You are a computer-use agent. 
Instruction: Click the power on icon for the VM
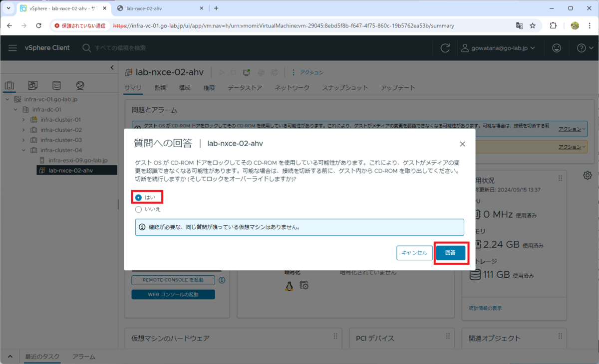222,73
